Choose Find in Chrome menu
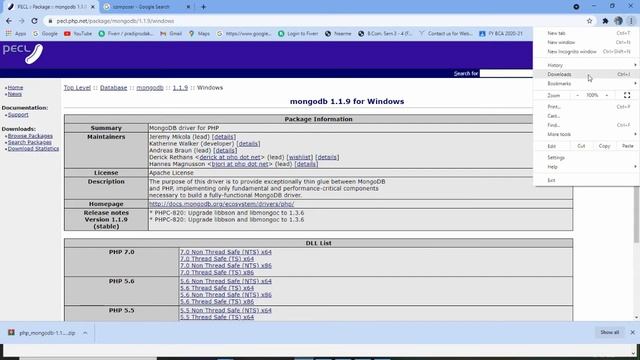 587,125
